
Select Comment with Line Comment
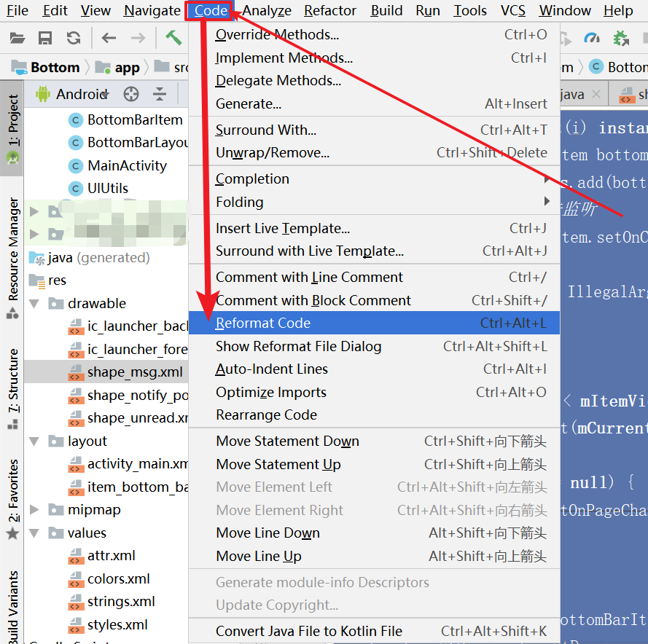click(375, 277)
